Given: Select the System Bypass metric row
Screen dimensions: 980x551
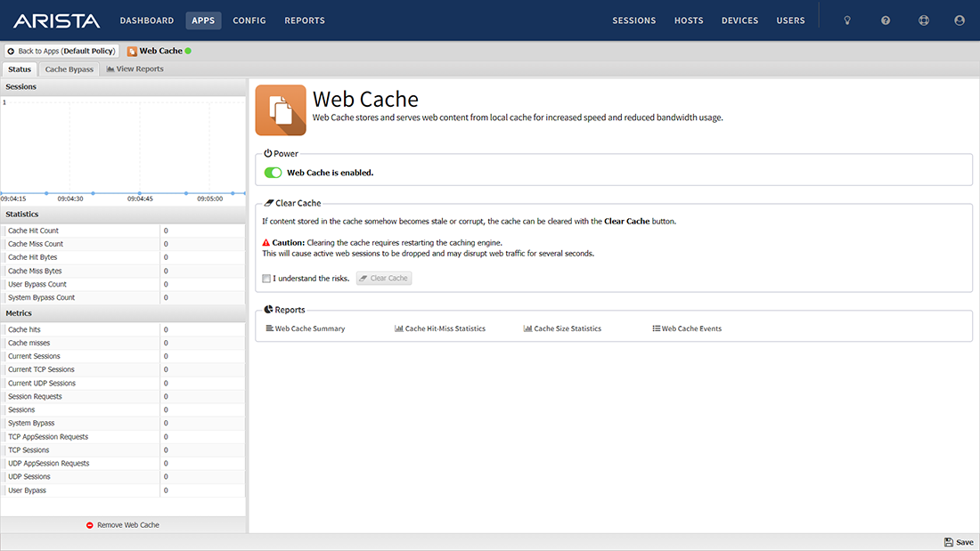Looking at the screenshot, I should tap(123, 424).
